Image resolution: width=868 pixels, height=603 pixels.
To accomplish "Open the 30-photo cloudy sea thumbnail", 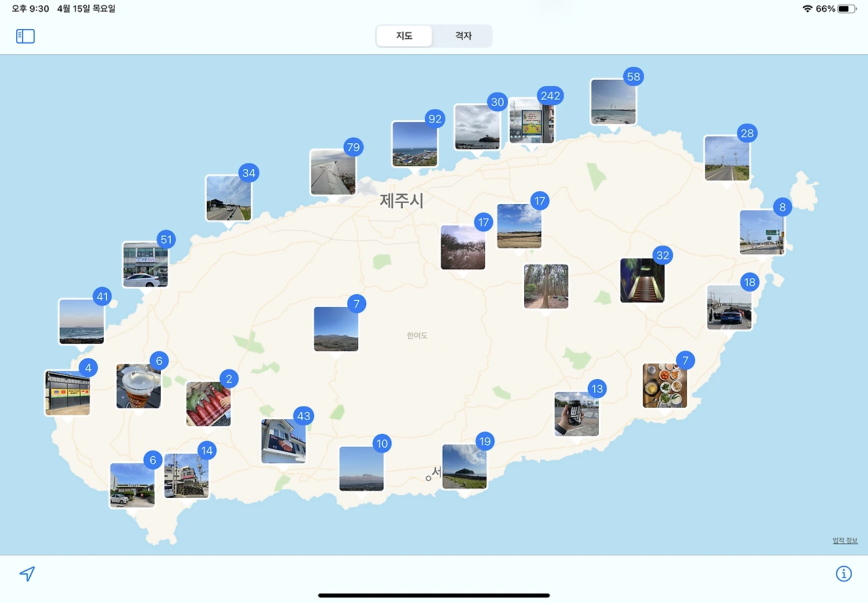I will click(x=477, y=127).
